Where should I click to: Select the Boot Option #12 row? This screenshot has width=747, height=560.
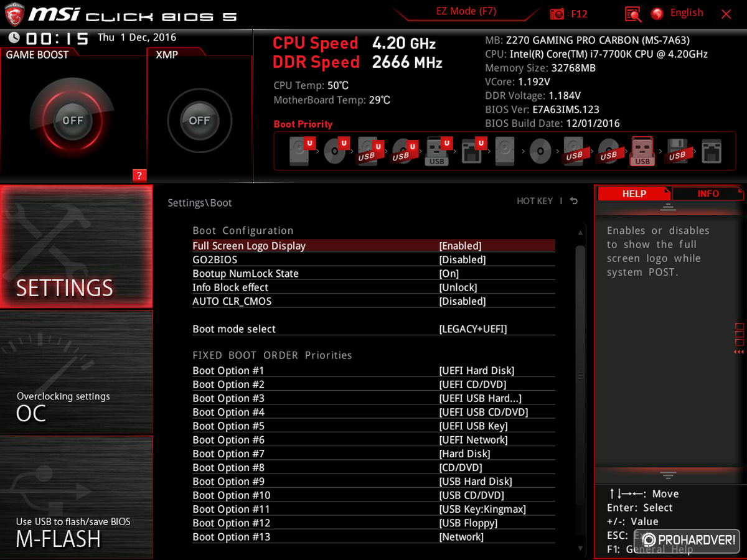click(x=374, y=523)
